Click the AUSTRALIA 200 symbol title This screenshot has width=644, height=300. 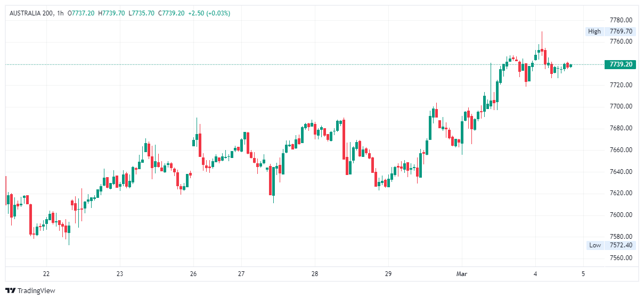[31, 13]
